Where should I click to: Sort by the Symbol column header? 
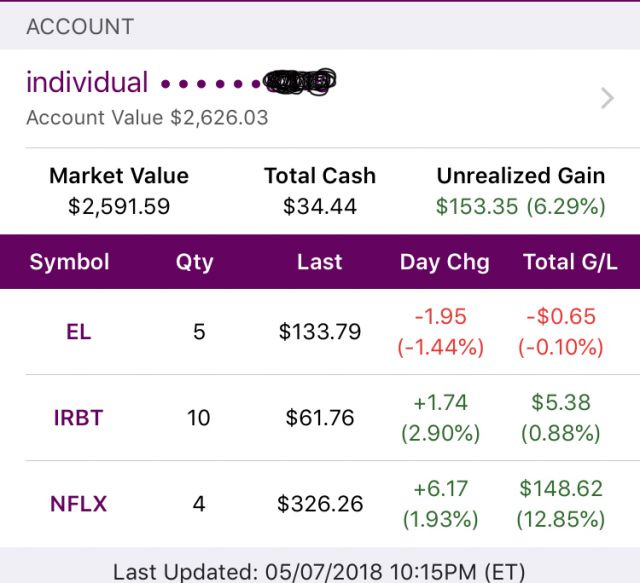click(x=69, y=262)
